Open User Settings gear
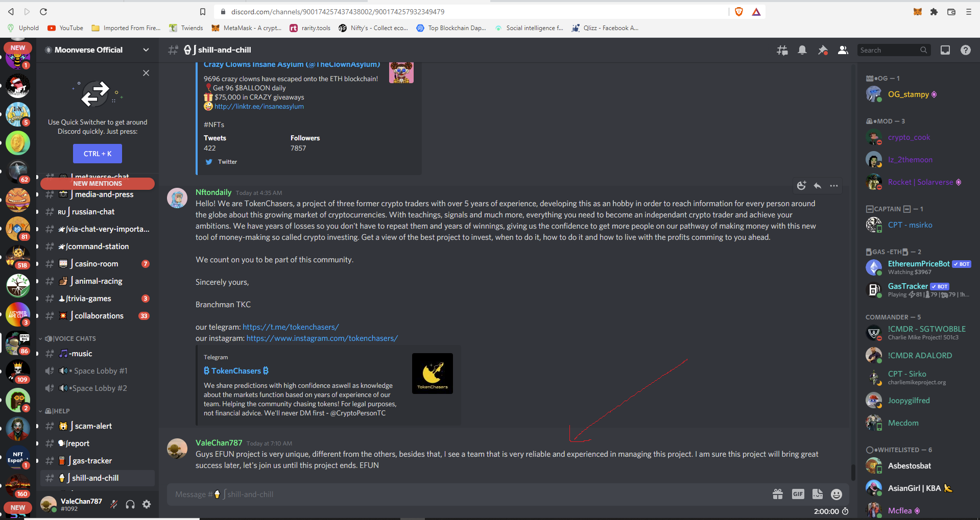 tap(147, 504)
